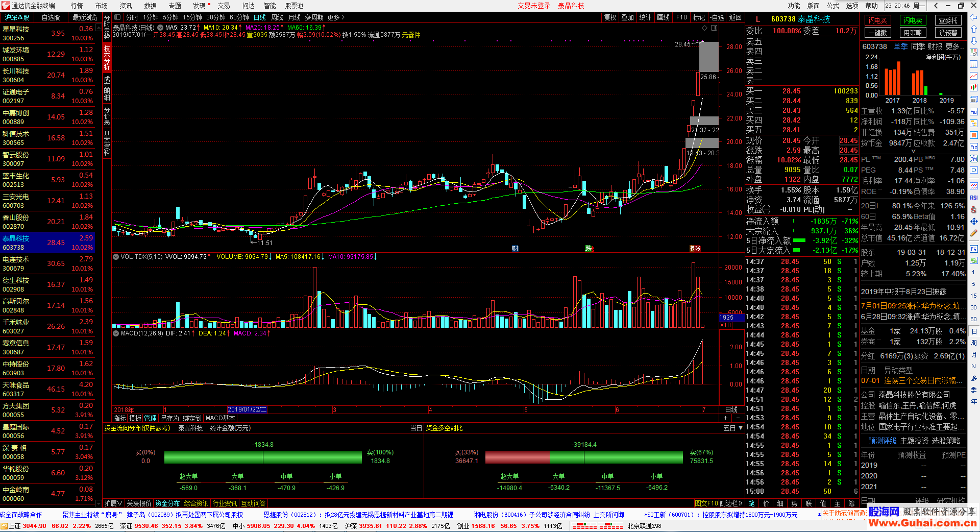
Task: Open the 选项 menu
Action: pos(852,6)
